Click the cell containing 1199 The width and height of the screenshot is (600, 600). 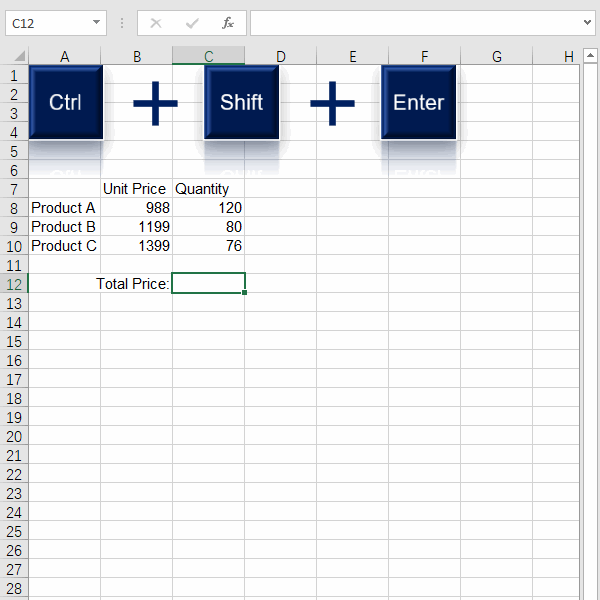tap(137, 227)
